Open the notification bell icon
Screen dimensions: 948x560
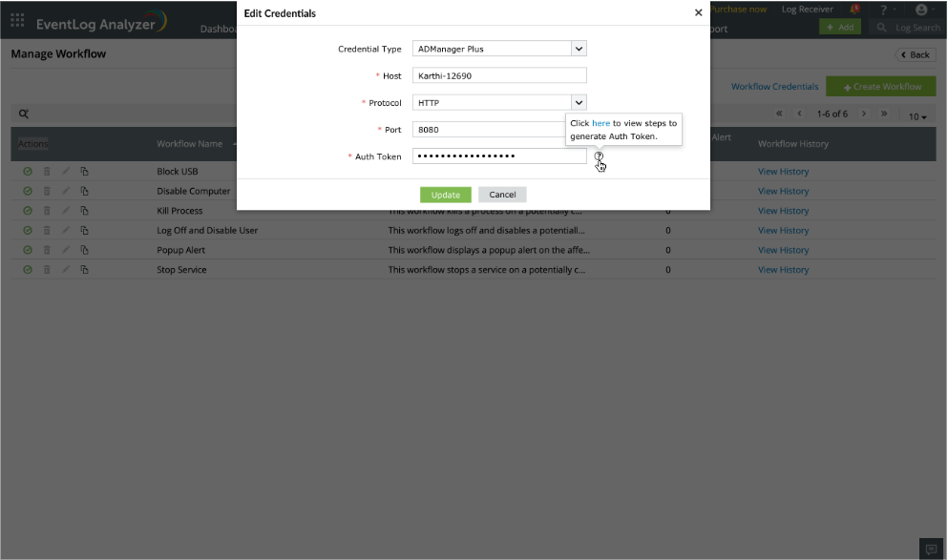pyautogui.click(x=854, y=9)
